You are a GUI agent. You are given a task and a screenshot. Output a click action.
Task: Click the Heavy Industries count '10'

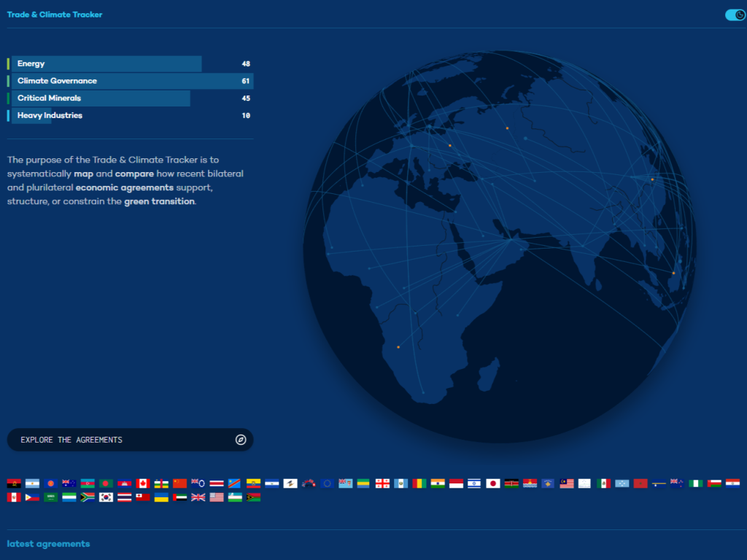click(246, 115)
